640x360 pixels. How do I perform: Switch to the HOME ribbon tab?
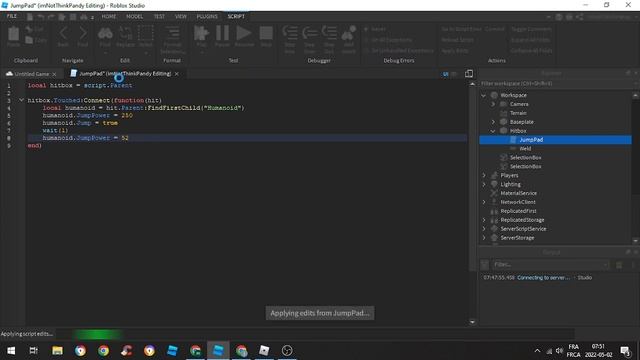tap(109, 16)
